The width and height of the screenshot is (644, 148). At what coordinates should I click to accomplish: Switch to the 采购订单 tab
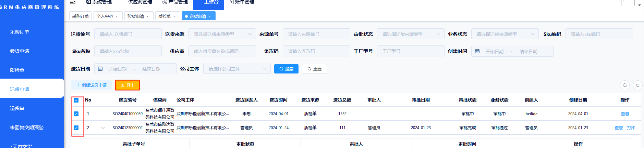[x=81, y=16]
